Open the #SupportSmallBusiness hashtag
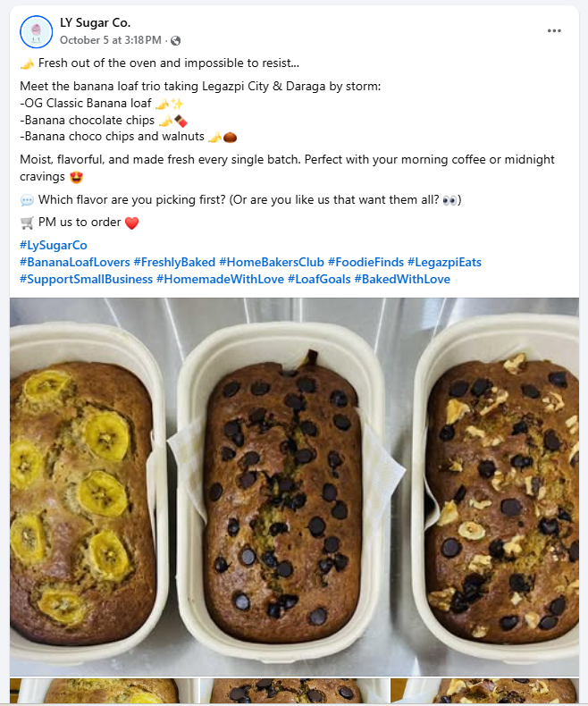Image resolution: width=588 pixels, height=706 pixels. pyautogui.click(x=86, y=279)
